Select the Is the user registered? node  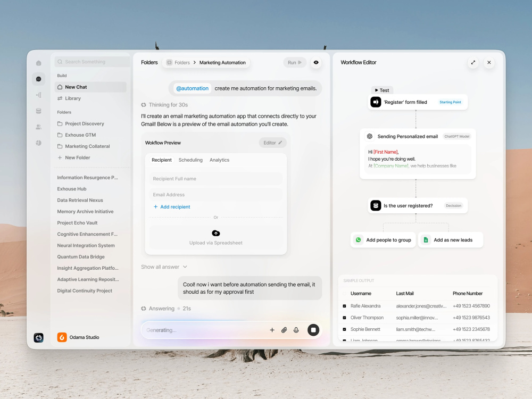click(418, 205)
